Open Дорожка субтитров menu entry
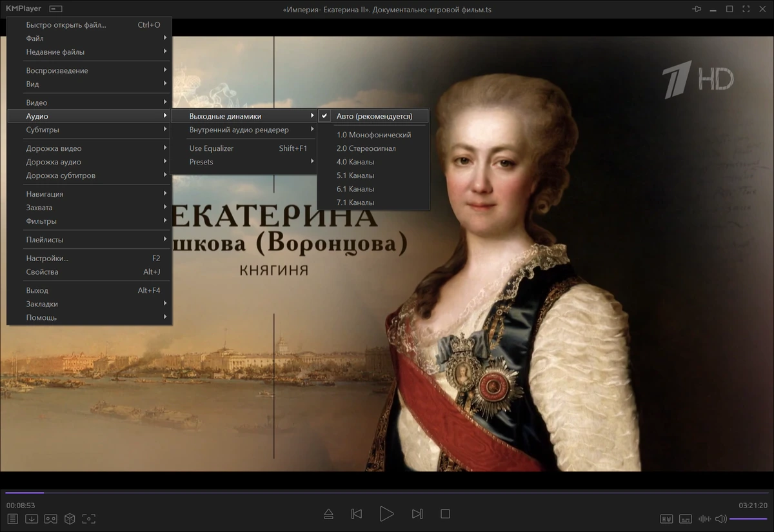This screenshot has height=532, width=774. coord(89,175)
